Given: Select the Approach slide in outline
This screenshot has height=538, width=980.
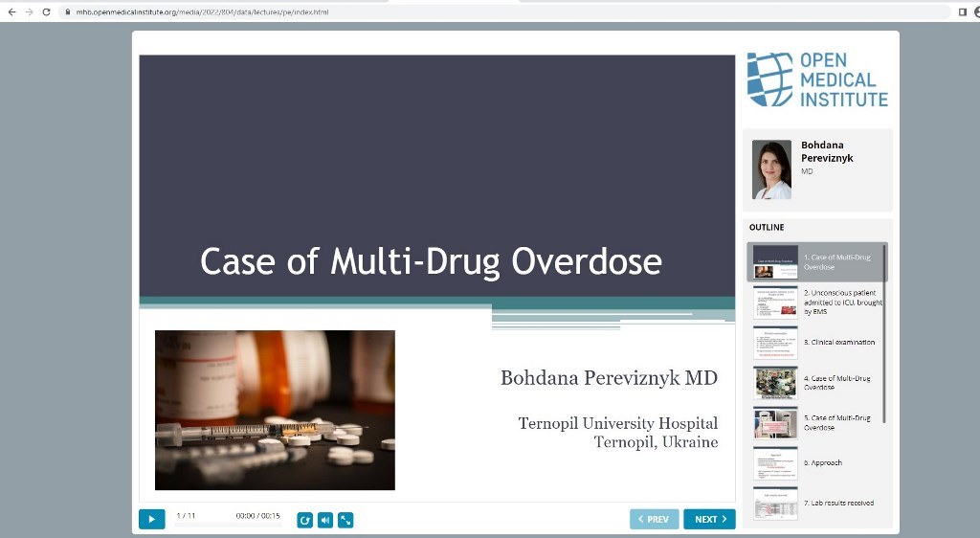Looking at the screenshot, I should (x=816, y=462).
